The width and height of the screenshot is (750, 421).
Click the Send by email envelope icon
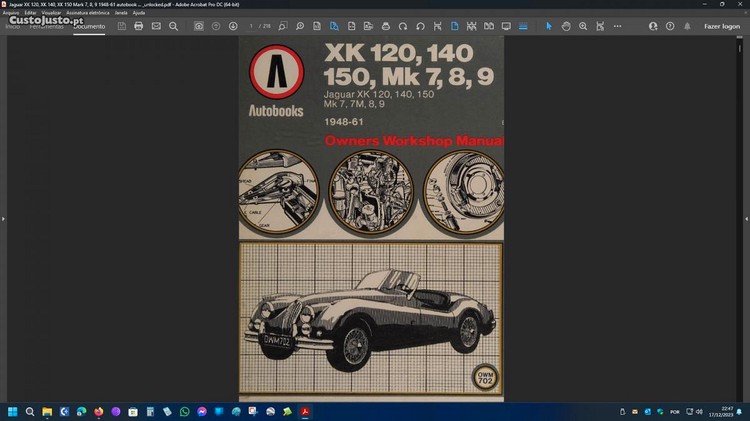coord(156,26)
